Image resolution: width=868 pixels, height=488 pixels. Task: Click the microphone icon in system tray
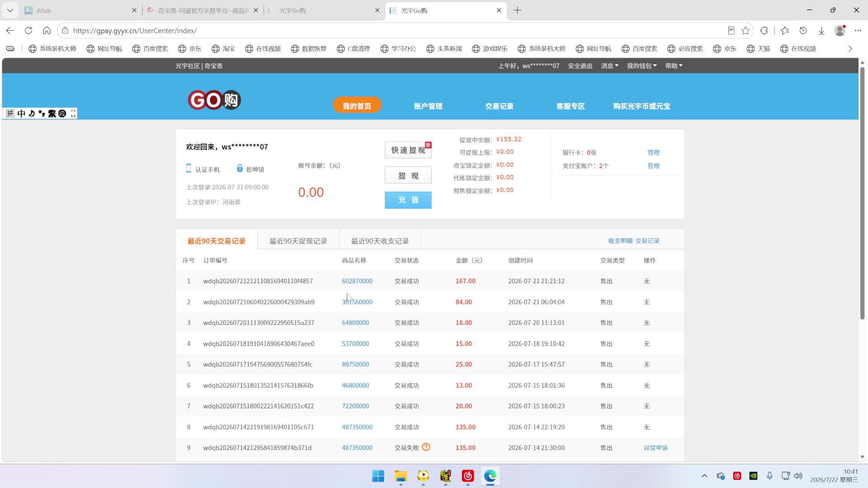tap(769, 476)
